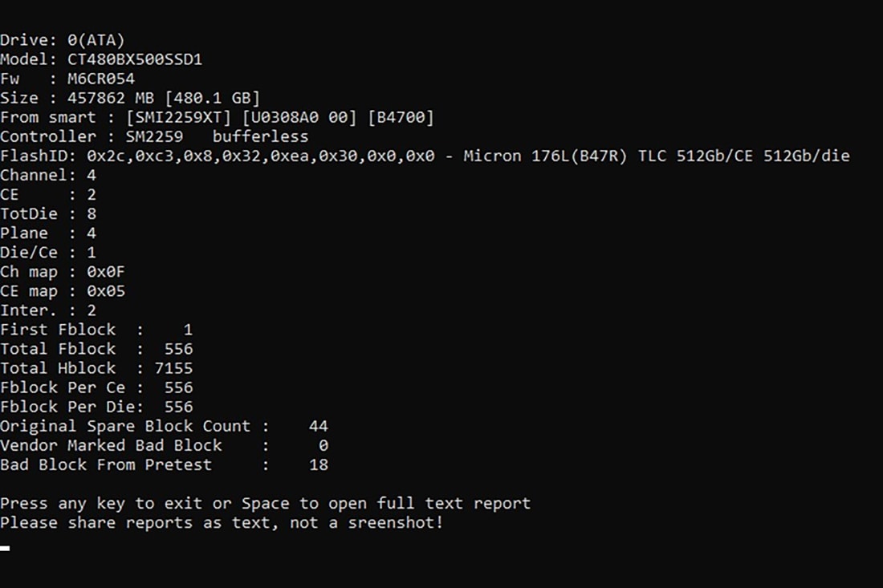Viewport: 883px width, 588px height.
Task: Click the Total Fblock value 556
Action: pyautogui.click(x=178, y=349)
